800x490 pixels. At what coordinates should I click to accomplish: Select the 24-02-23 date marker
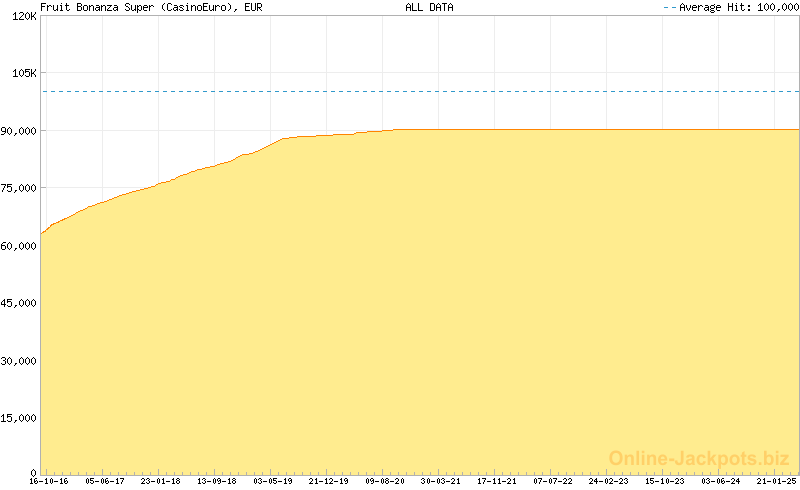609,481
